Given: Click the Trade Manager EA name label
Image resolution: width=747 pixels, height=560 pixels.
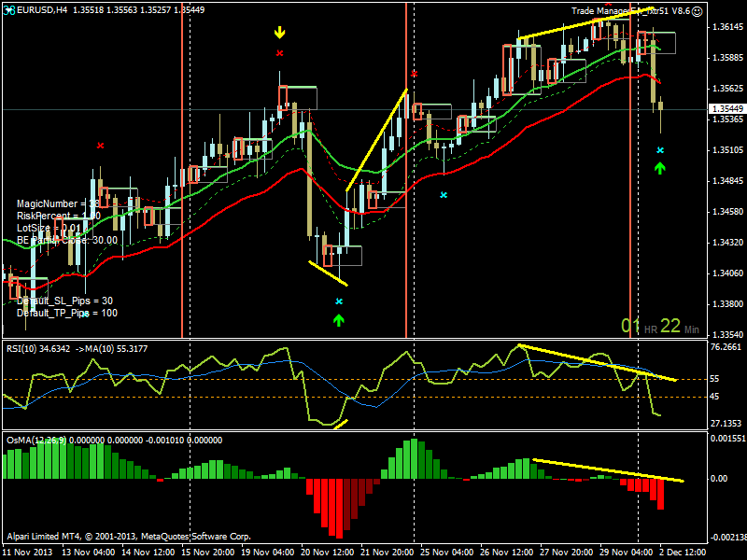Looking at the screenshot, I should [631, 11].
